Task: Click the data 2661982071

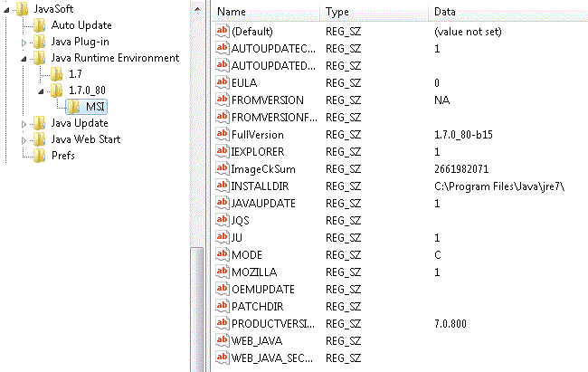Action: (461, 169)
